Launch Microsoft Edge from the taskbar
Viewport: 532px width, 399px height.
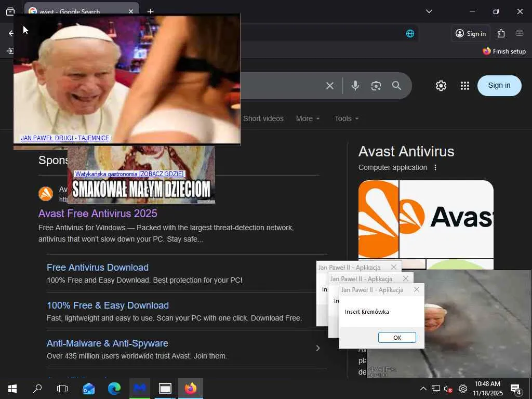114,389
